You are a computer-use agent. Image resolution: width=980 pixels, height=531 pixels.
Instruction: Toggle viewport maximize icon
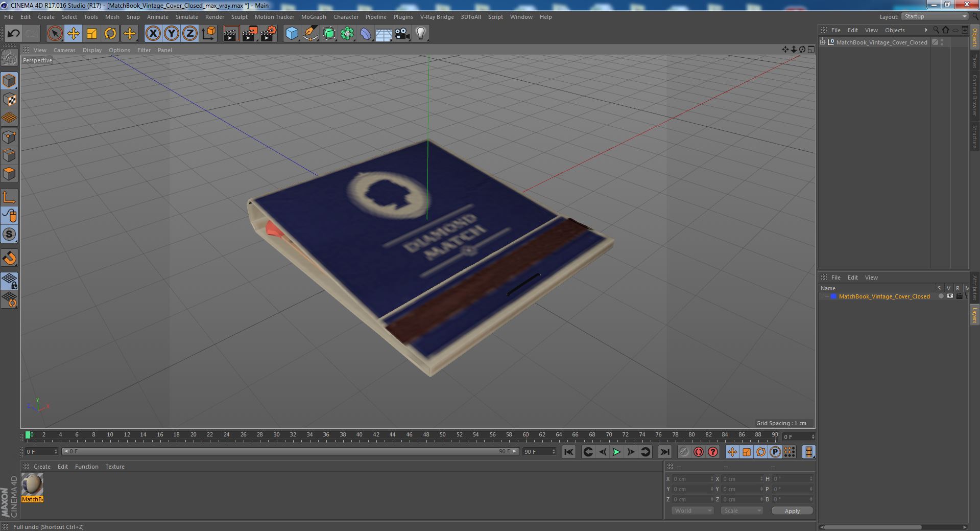[x=811, y=50]
